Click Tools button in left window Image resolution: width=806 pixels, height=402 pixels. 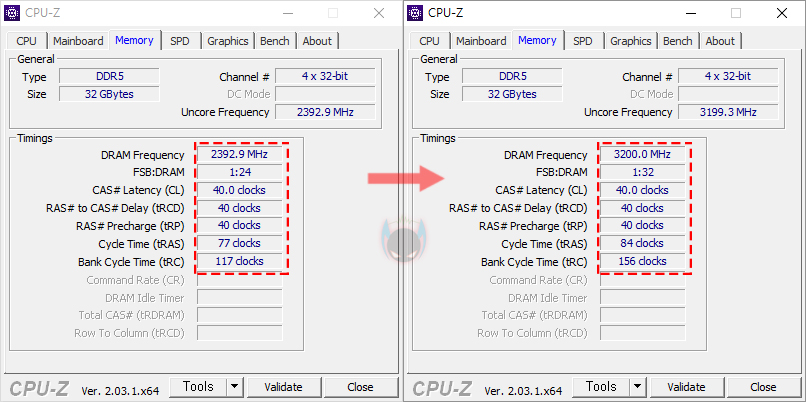198,387
